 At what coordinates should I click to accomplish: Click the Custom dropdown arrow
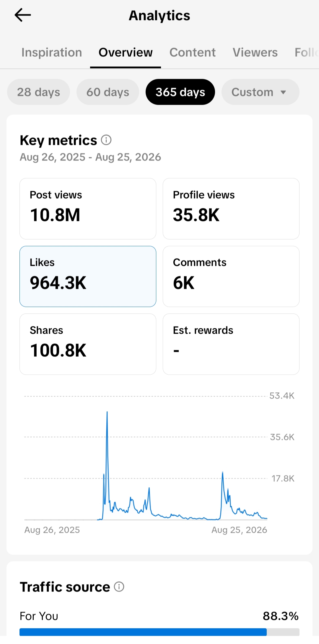283,92
